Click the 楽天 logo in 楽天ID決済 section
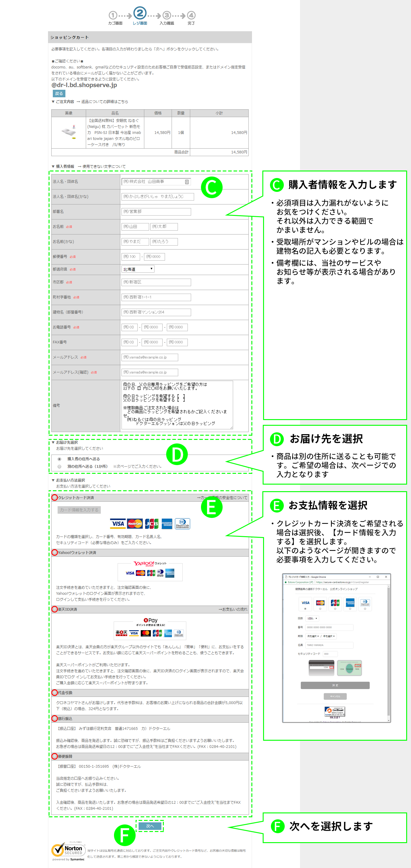411x868 pixels. (121, 633)
